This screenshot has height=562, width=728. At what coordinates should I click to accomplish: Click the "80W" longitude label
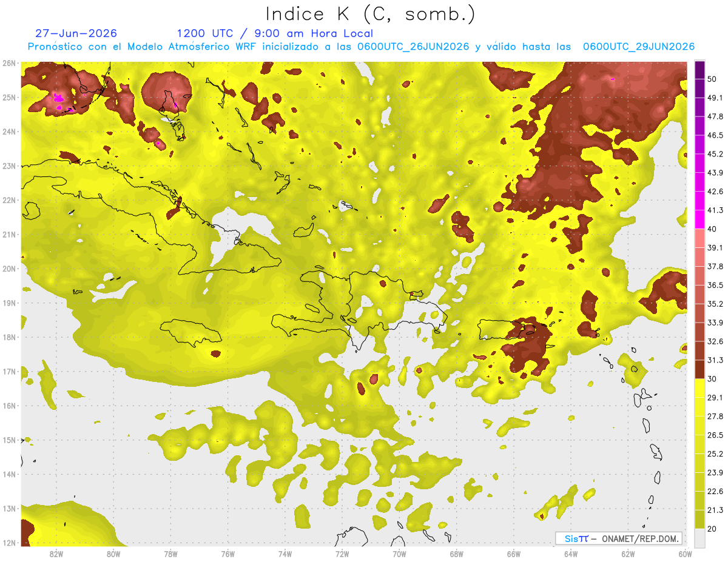(113, 554)
